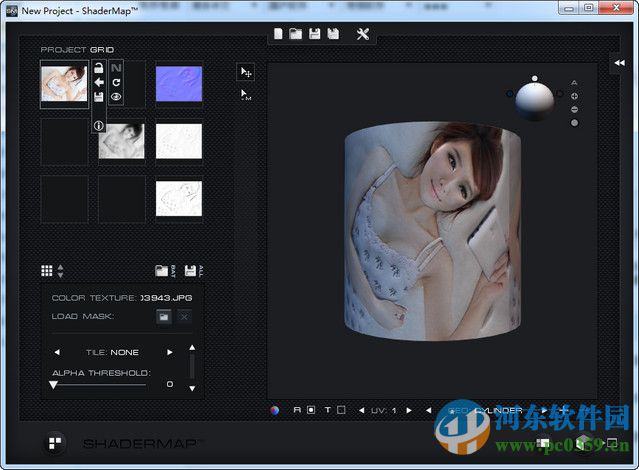This screenshot has height=470, width=639.
Task: Click the PROJECT GRID heading
Action: click(x=77, y=50)
